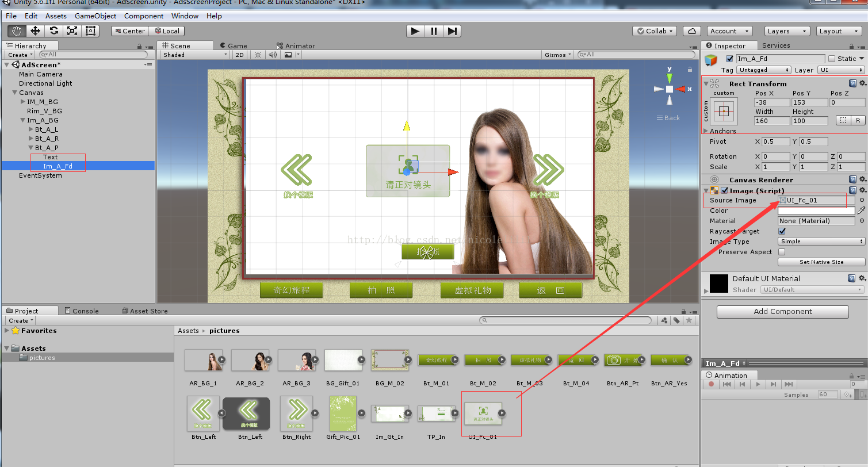Open Image Type dropdown Simple
Image resolution: width=868 pixels, height=467 pixels.
tap(821, 242)
